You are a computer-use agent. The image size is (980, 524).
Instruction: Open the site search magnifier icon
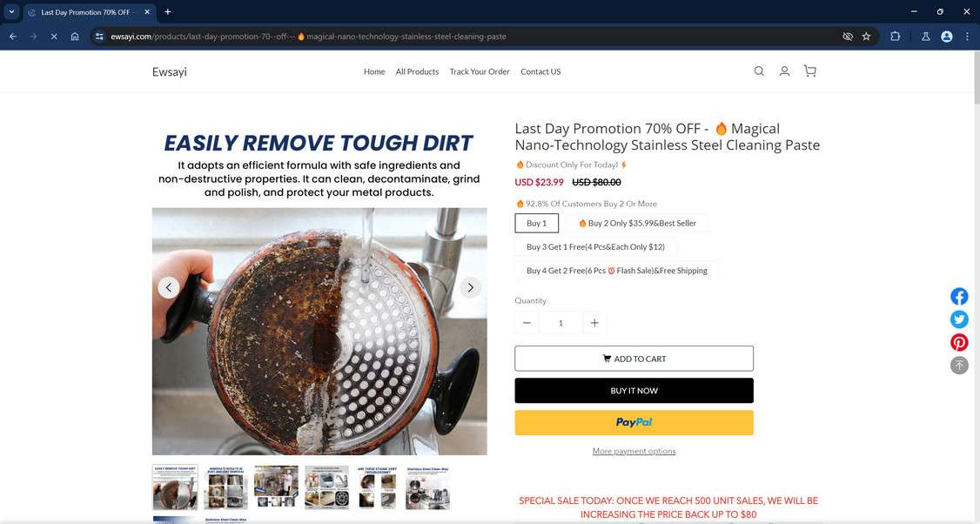tap(759, 71)
